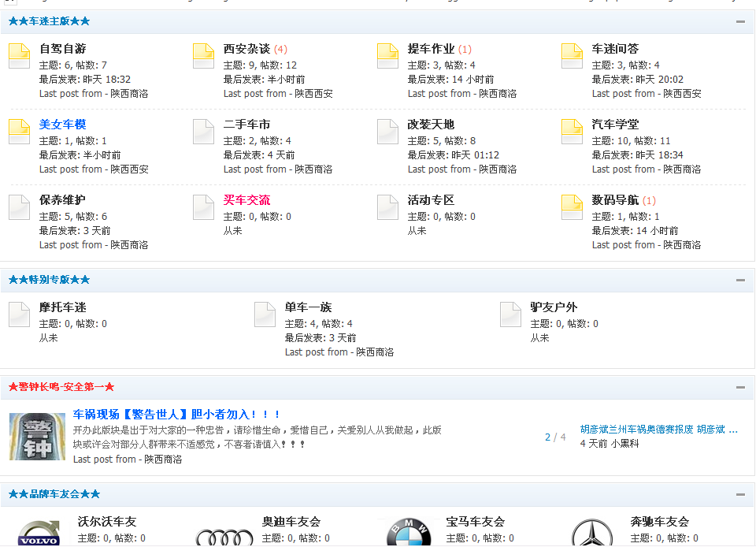The image size is (756, 547).
Task: Click 最后发表: 昨天 18:32 under 自驾自游
Action: pyautogui.click(x=85, y=79)
